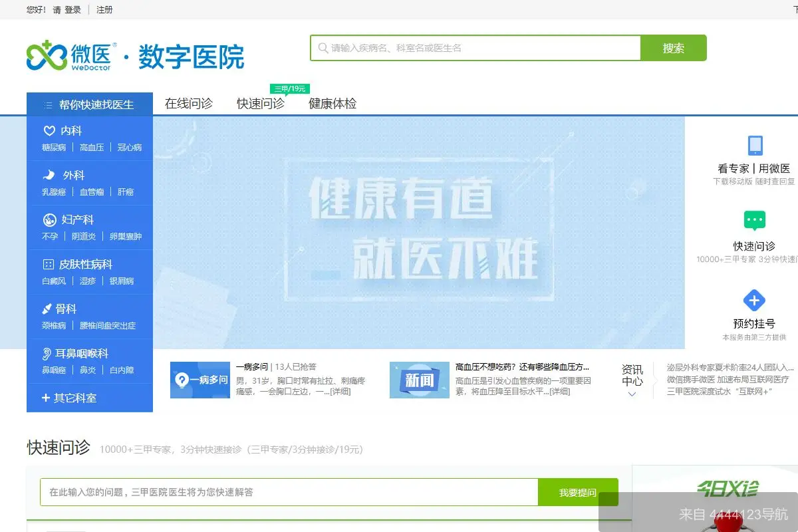Click the green 搜索 button

[x=674, y=48]
